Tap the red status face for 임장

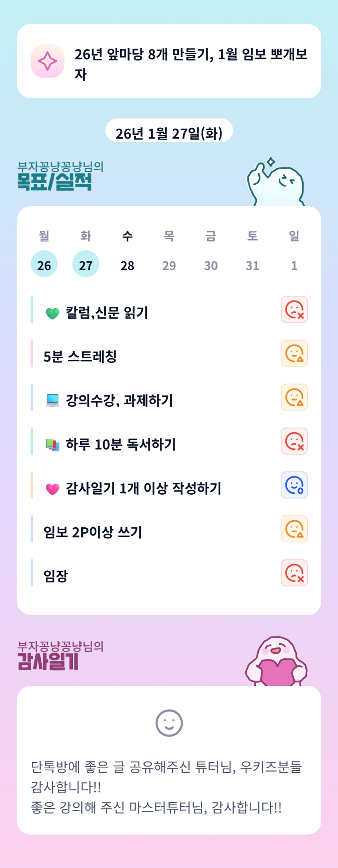click(294, 573)
